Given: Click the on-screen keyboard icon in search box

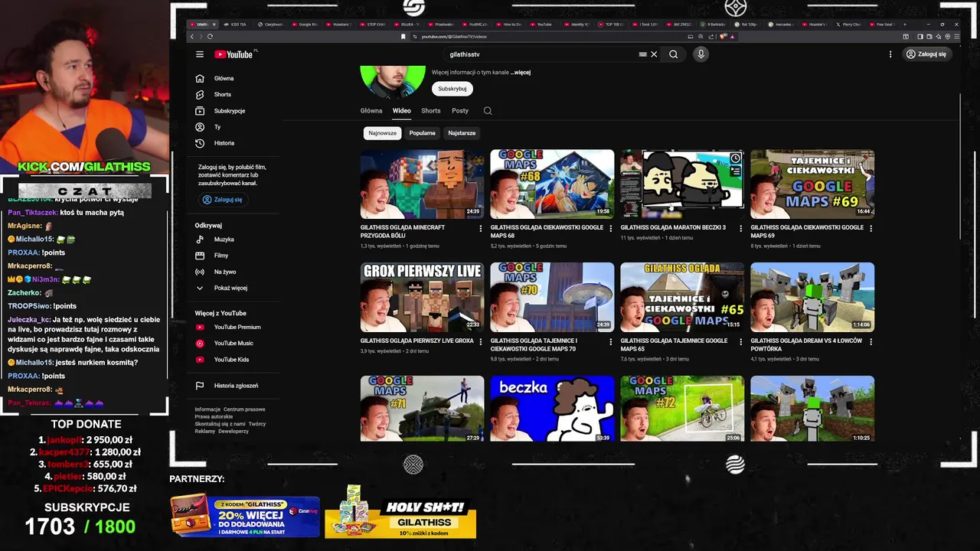Looking at the screenshot, I should click(x=643, y=54).
